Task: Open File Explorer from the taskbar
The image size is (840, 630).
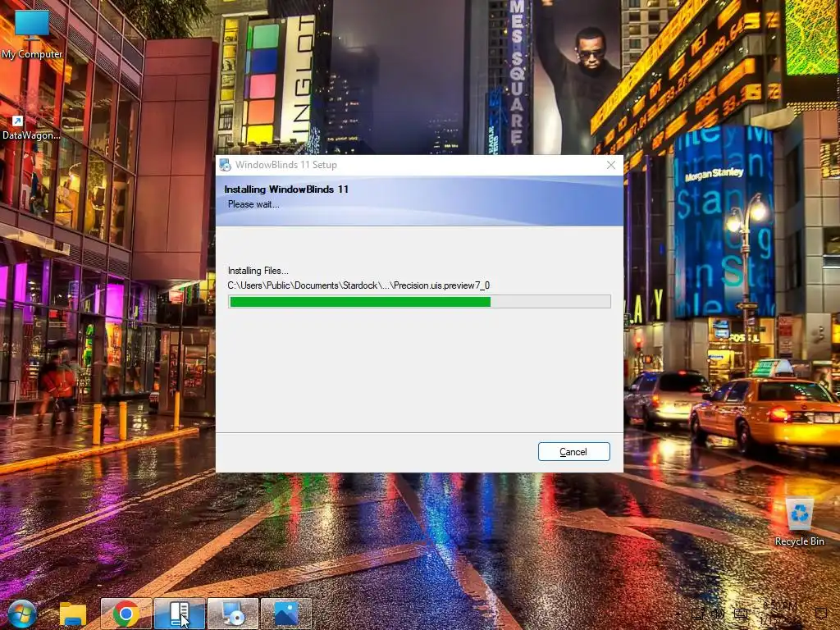Action: [x=73, y=614]
